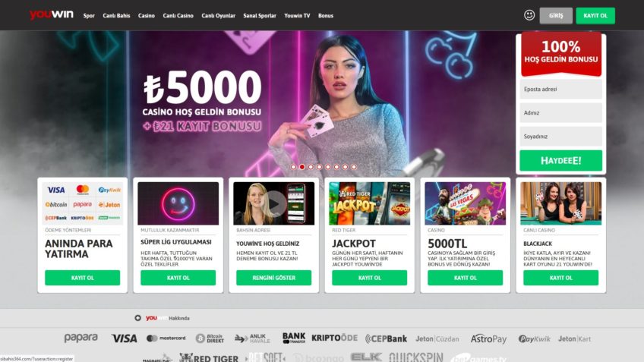Select the second carousel dot indicator
This screenshot has height=362, width=644.
302,167
